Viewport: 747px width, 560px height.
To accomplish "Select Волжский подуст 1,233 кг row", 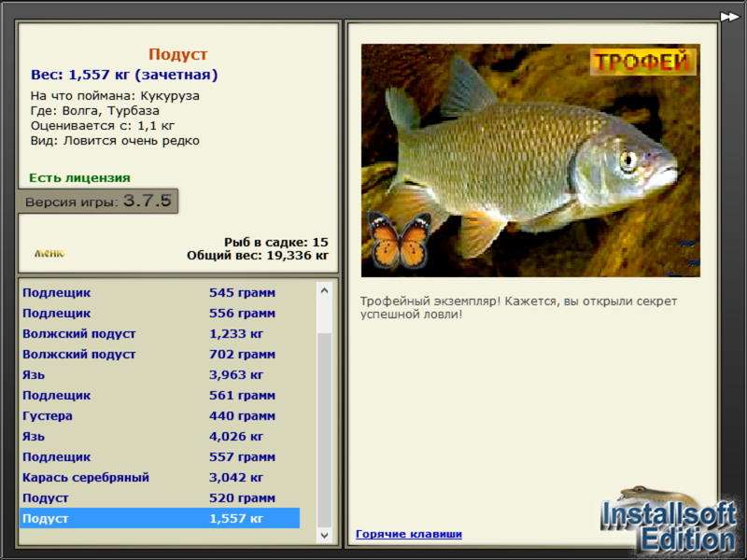I will pos(160,333).
